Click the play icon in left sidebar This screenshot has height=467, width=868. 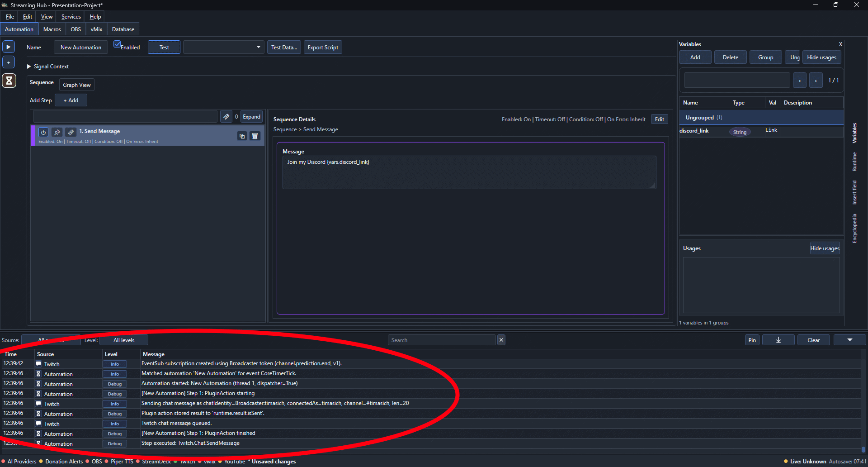(9, 47)
